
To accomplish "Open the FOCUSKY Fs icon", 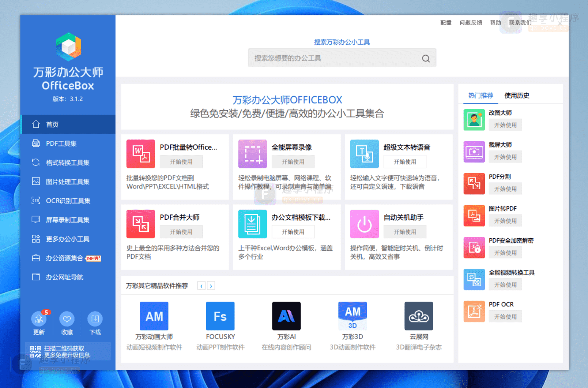I will pos(220,316).
